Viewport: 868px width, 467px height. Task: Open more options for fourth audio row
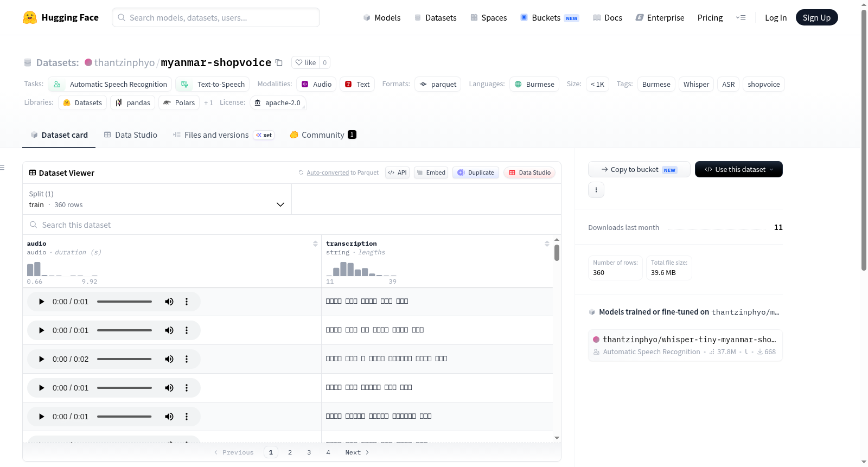187,388
